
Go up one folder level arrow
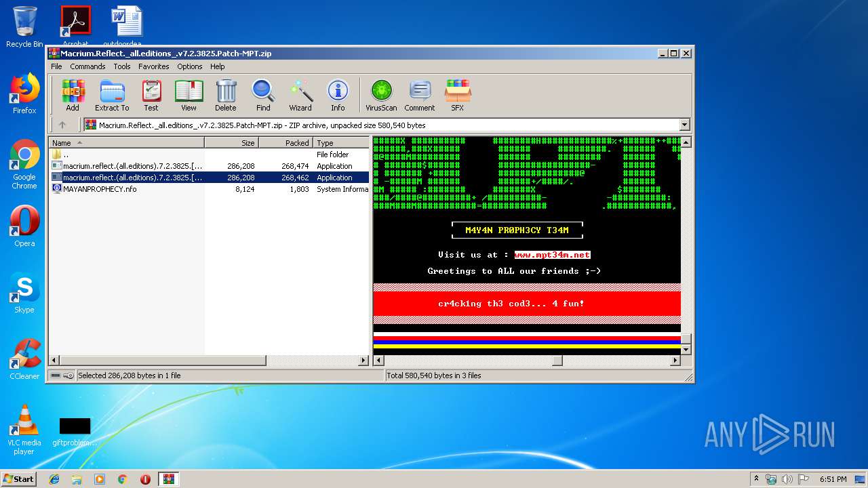coord(62,125)
